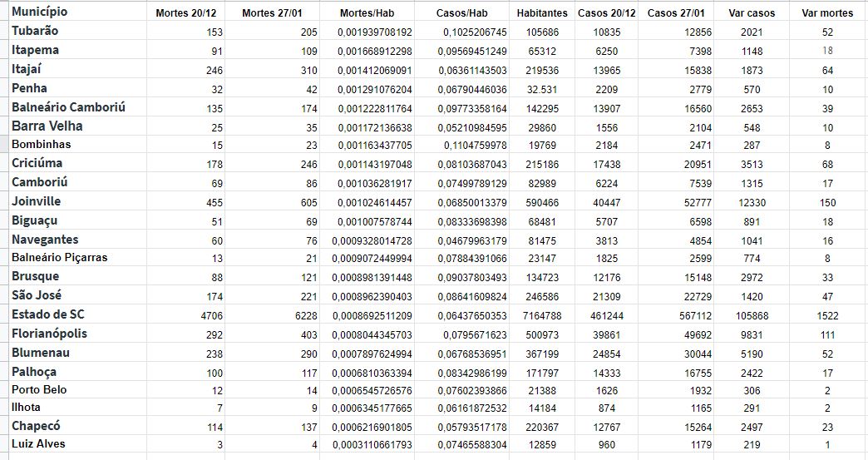Click Barra Velha habitantes value 29860
868x460 pixels.
click(x=542, y=128)
